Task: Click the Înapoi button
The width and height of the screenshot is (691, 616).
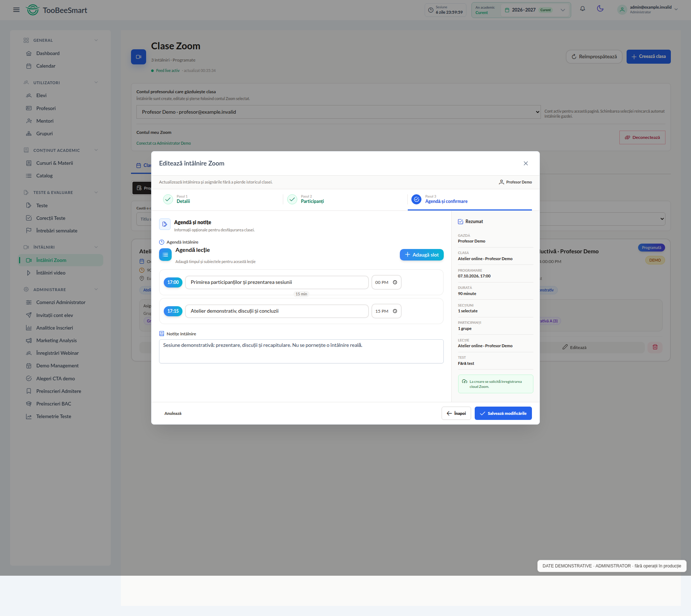Action: point(456,413)
